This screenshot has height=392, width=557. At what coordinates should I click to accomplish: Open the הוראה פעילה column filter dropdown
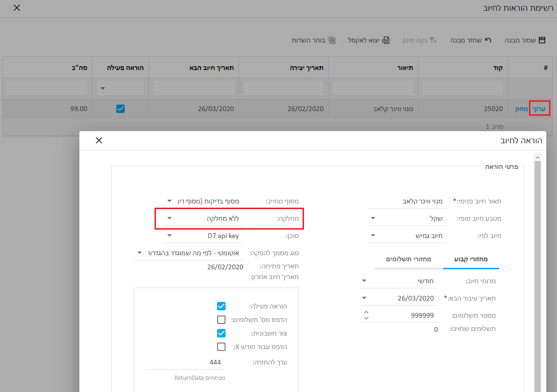(x=103, y=88)
